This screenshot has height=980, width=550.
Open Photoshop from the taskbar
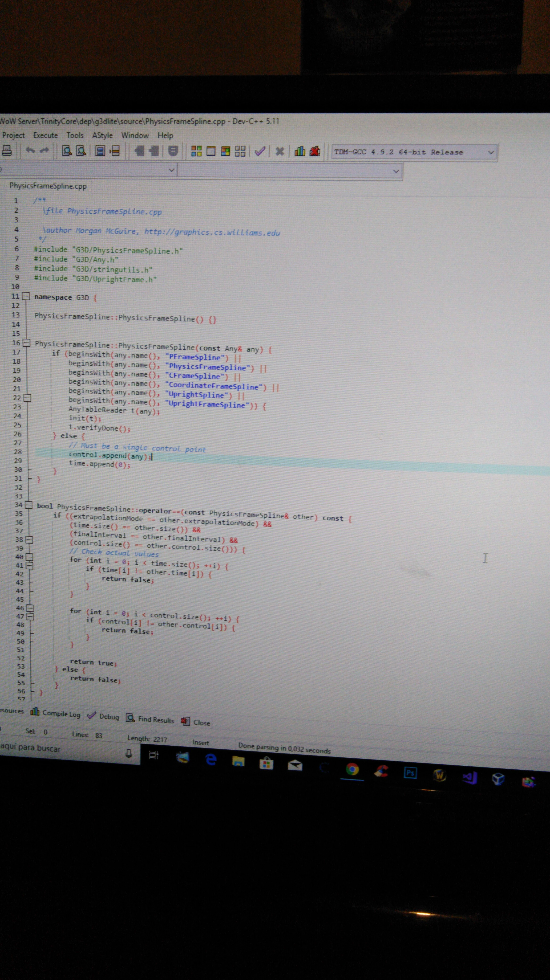pyautogui.click(x=410, y=773)
